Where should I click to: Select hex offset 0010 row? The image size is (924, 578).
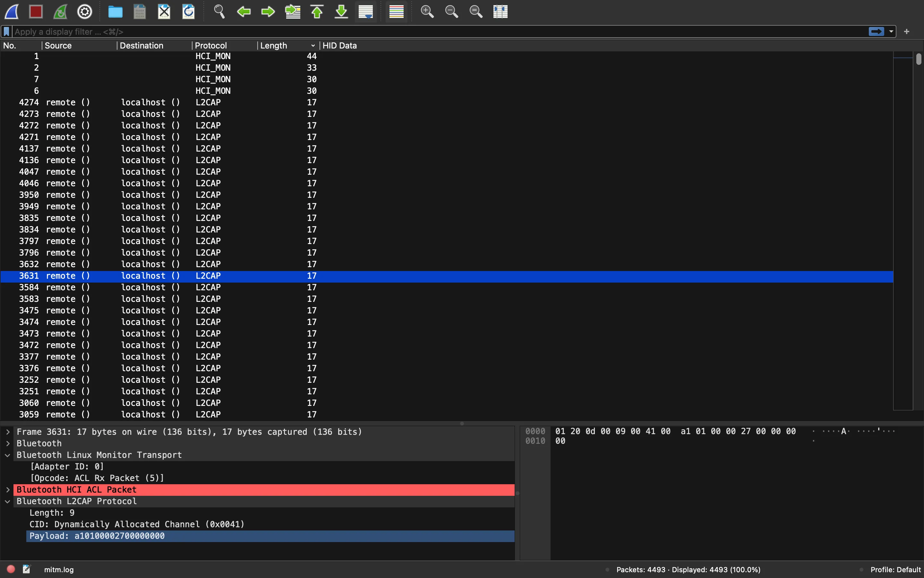pyautogui.click(x=535, y=441)
